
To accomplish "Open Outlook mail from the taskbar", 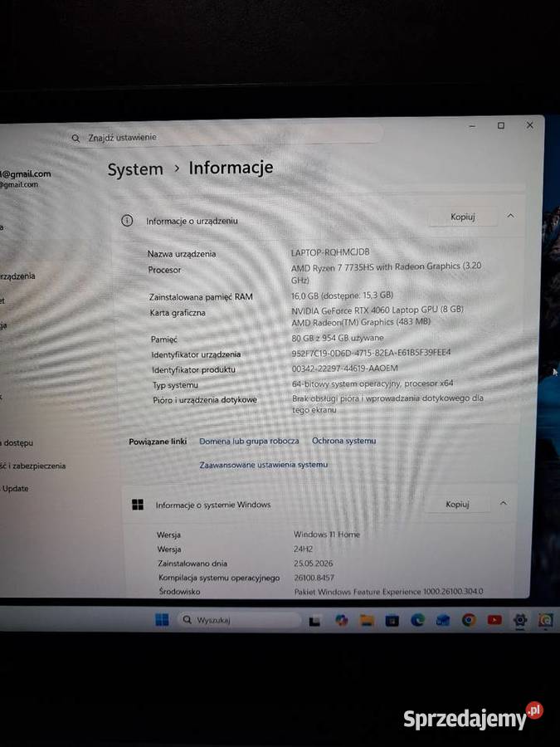I will (443, 620).
